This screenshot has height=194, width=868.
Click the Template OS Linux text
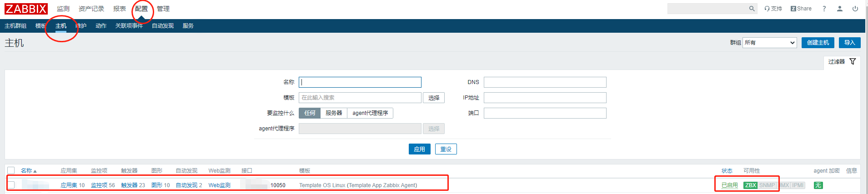click(x=322, y=185)
